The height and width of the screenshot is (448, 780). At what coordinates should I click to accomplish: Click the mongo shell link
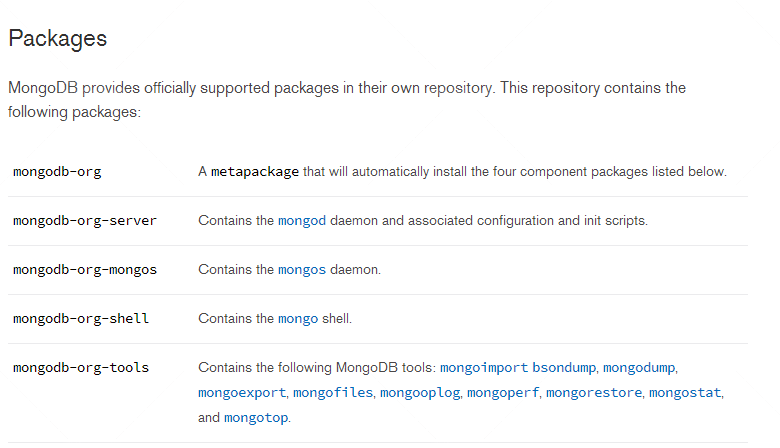pos(298,319)
